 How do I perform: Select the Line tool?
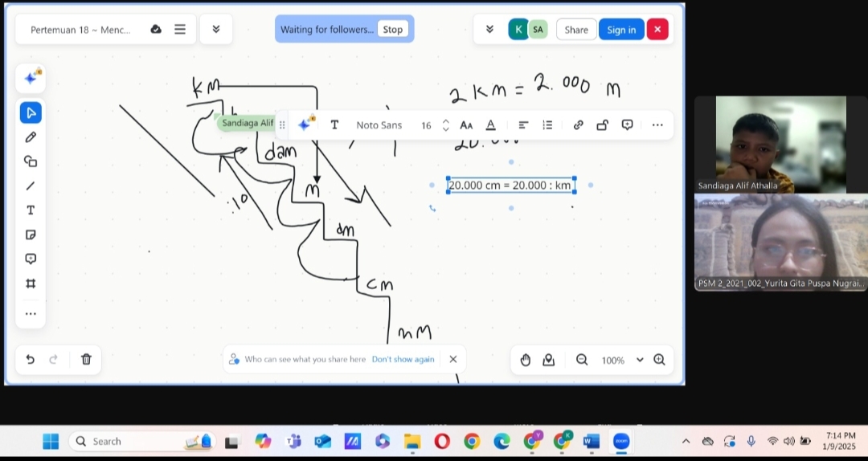tap(31, 186)
